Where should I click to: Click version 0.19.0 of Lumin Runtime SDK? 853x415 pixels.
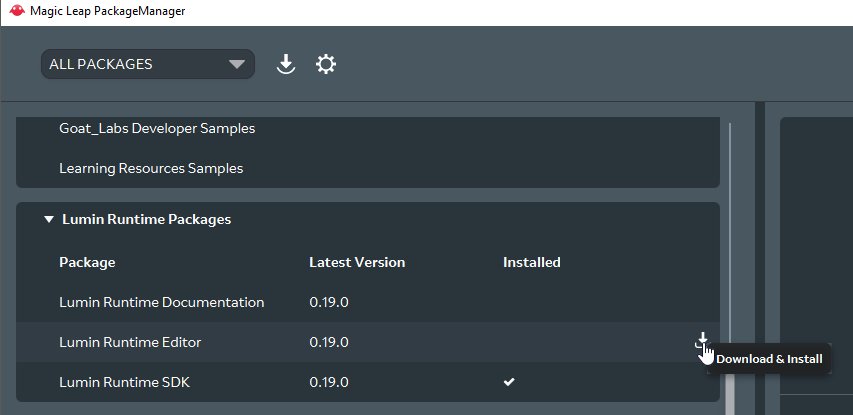point(329,382)
